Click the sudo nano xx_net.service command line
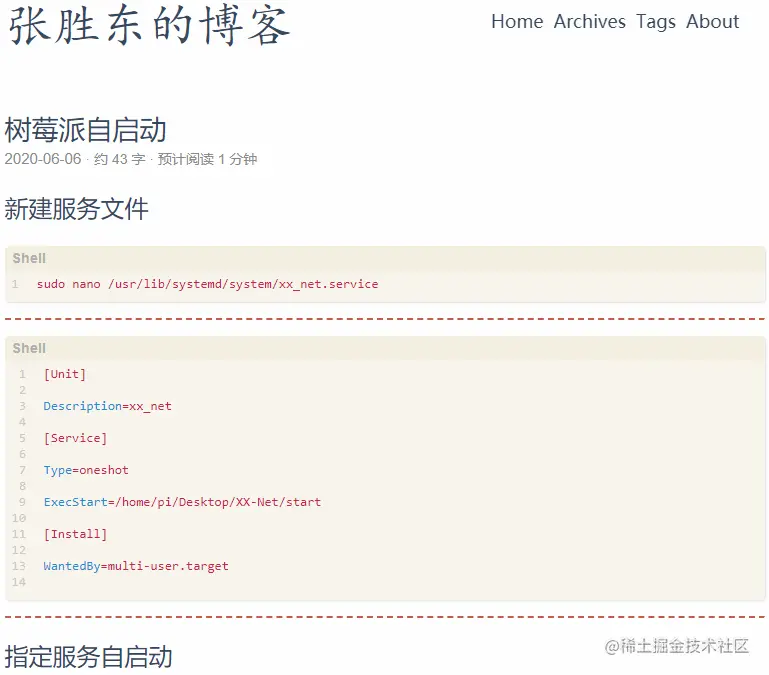Screen dimensions: 769x675 click(207, 284)
